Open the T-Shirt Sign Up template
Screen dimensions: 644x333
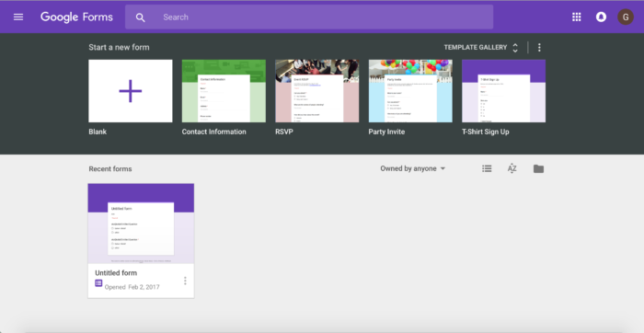tap(503, 91)
